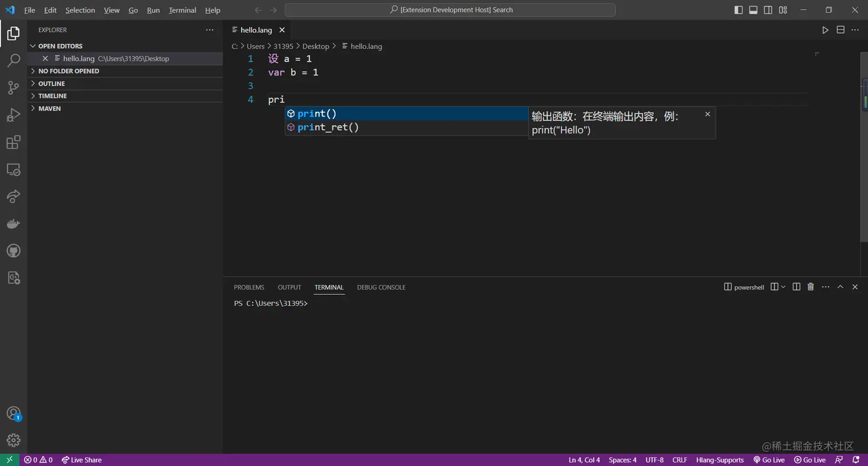Open the Accounts menu with badge
868x466 pixels.
click(x=13, y=413)
